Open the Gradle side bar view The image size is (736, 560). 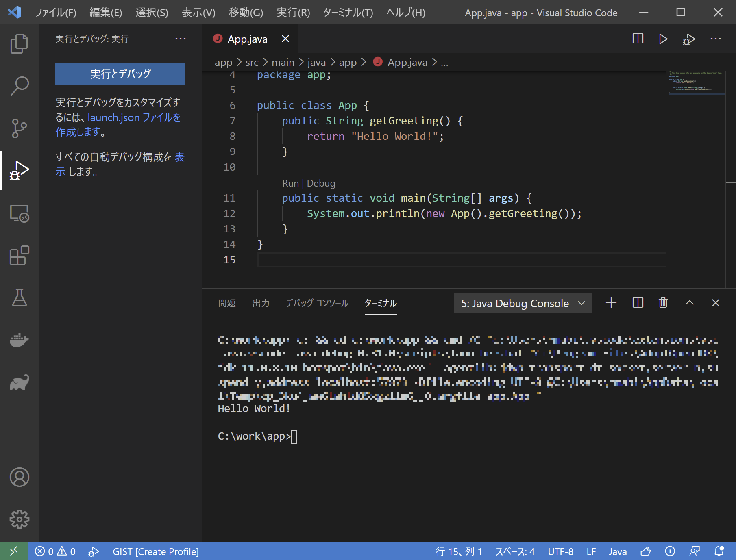(19, 382)
